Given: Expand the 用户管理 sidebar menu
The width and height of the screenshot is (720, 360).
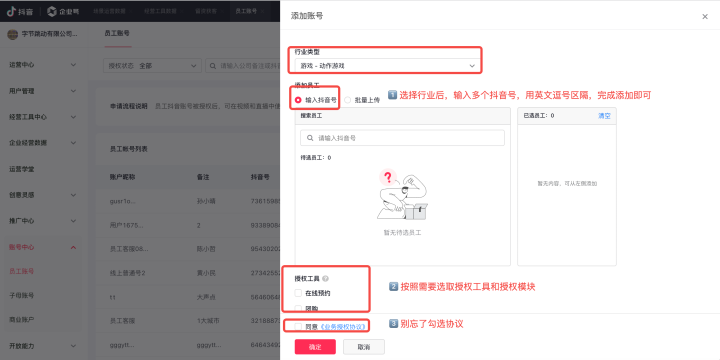Looking at the screenshot, I should (43, 91).
